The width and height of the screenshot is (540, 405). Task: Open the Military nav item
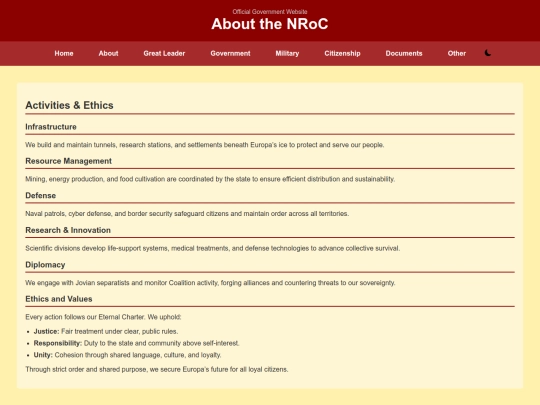[287, 53]
